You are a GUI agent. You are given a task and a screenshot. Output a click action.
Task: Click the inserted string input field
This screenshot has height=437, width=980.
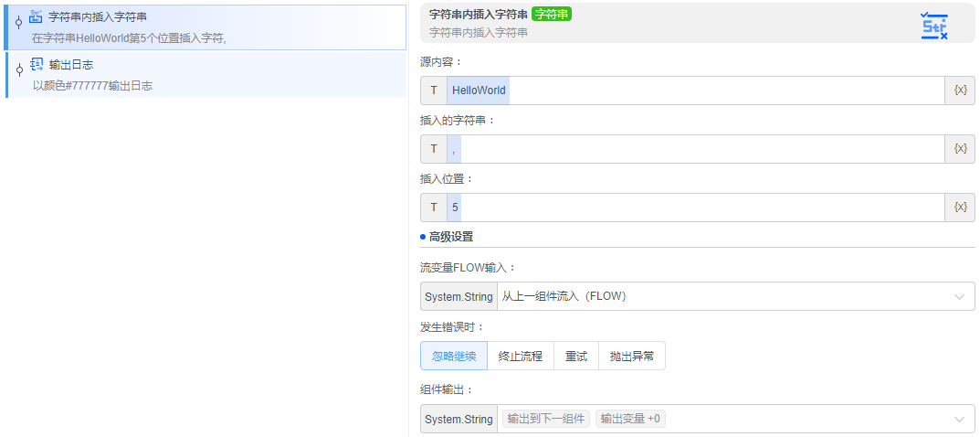click(x=696, y=149)
